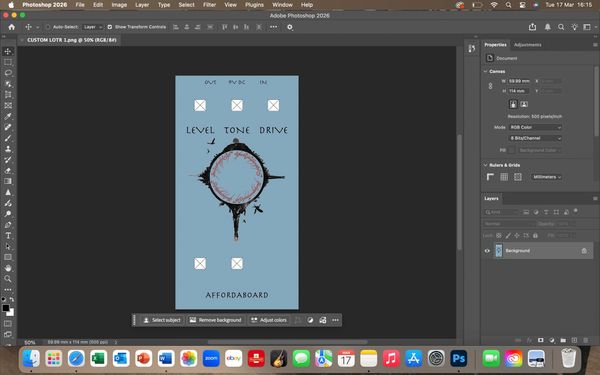Collapse the Canvas section
600x375 pixels.
[x=486, y=72]
